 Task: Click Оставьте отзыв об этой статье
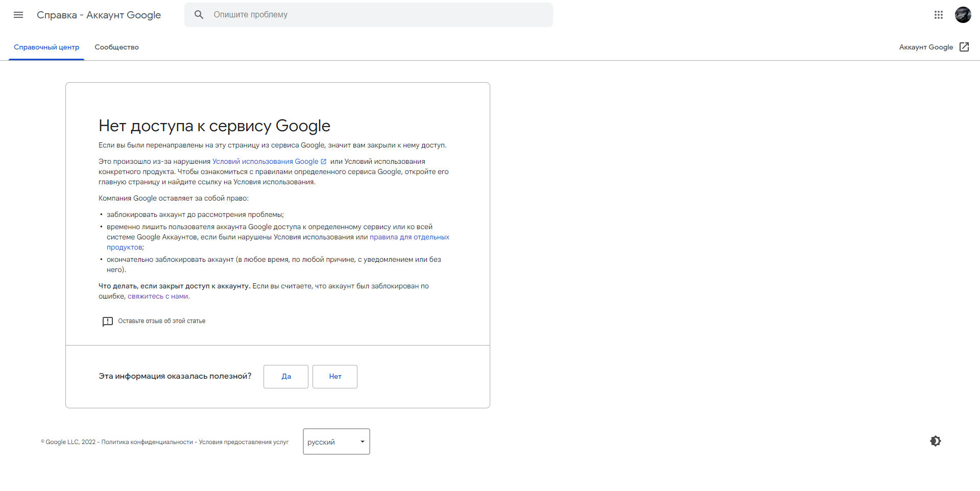[161, 321]
